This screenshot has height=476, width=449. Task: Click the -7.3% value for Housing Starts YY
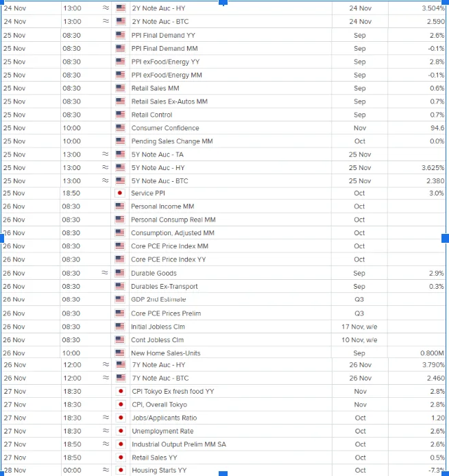436,471
